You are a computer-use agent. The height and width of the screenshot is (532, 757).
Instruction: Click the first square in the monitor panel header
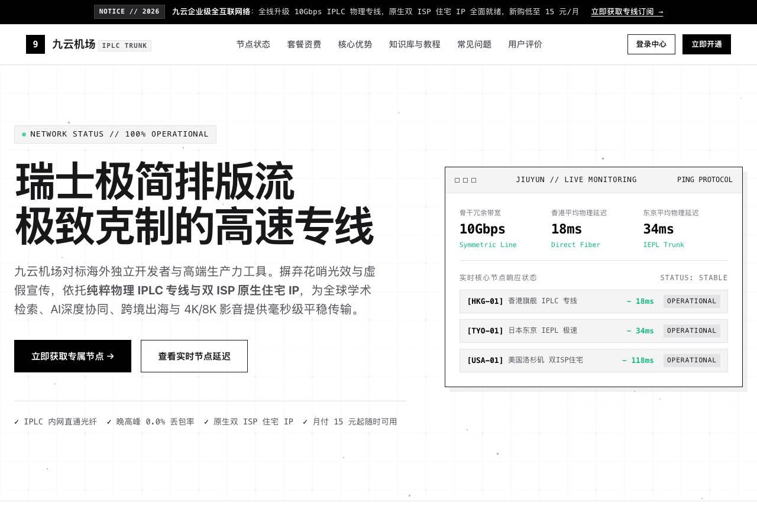coord(457,180)
